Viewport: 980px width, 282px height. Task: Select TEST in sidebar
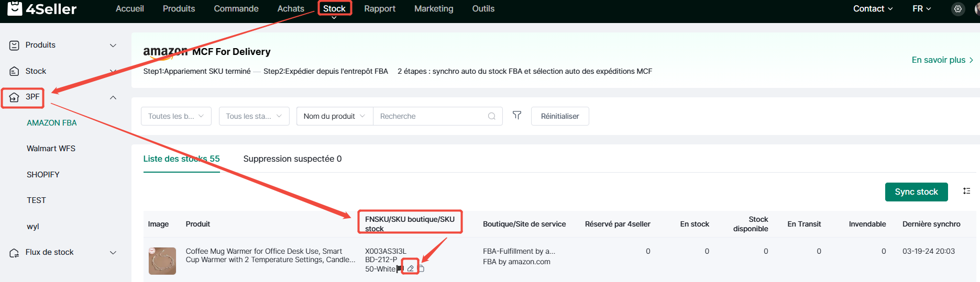(36, 200)
